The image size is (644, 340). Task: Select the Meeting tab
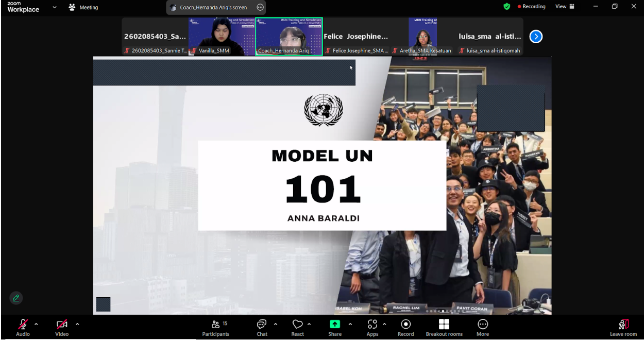83,8
